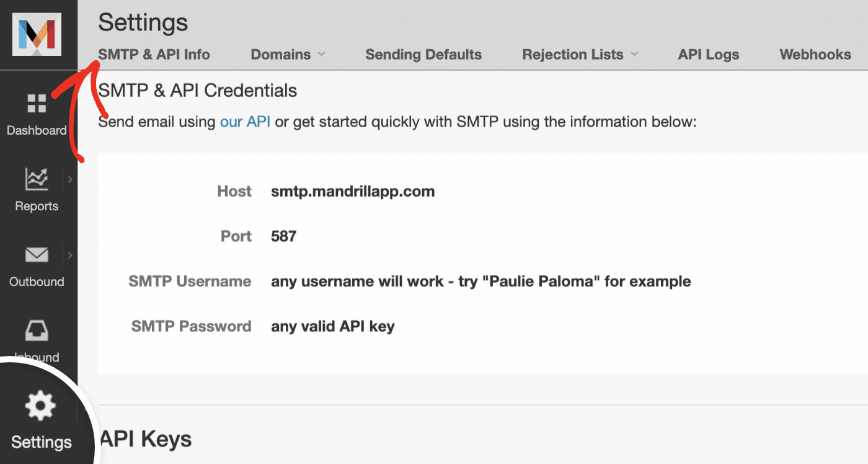The width and height of the screenshot is (868, 464).
Task: Open the Rejection Lists tab
Action: (x=573, y=55)
